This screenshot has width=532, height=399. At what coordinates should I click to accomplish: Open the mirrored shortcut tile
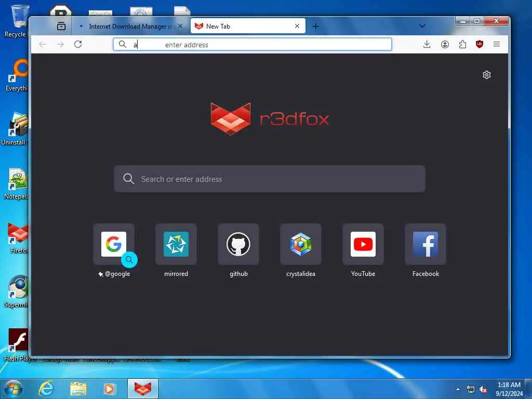(176, 251)
